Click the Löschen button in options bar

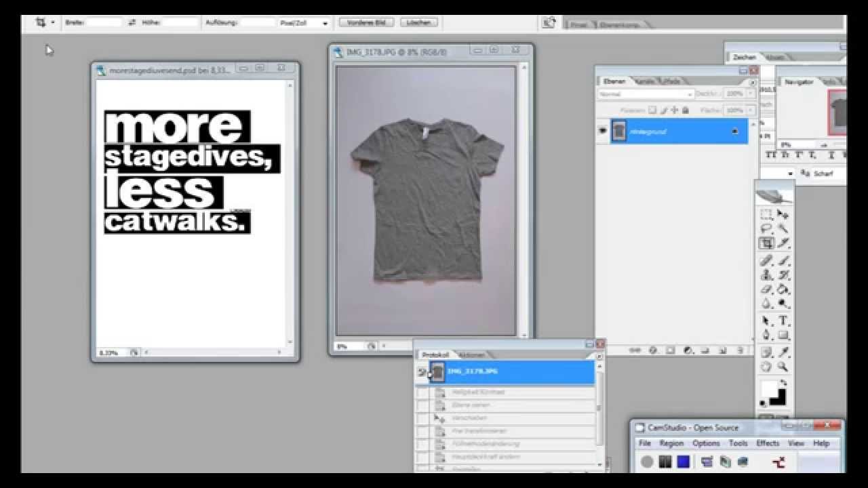tap(418, 22)
